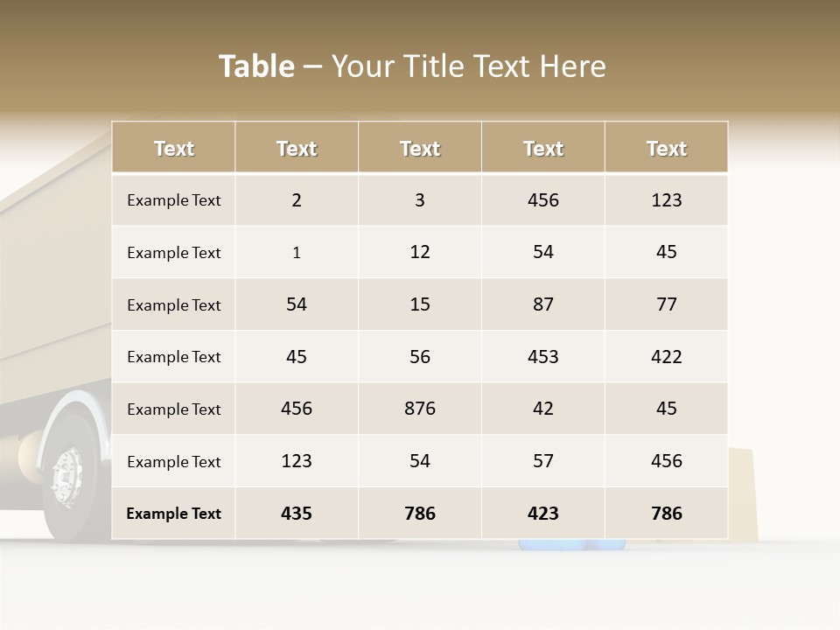Click the first-row cell with value 3
Screen dimensions: 840x630
pyautogui.click(x=419, y=200)
